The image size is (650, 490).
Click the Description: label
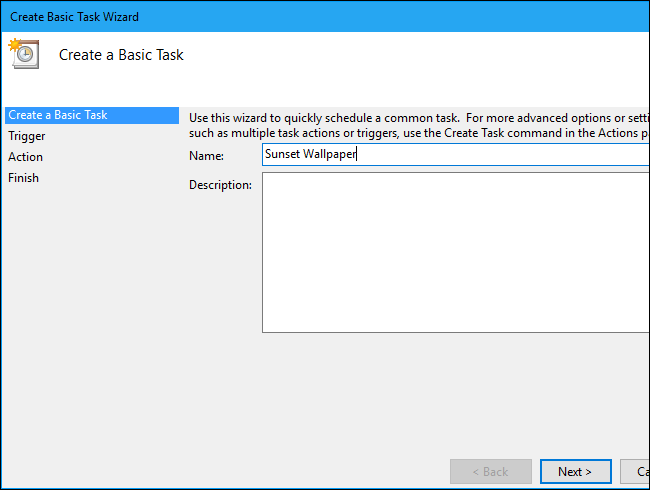click(x=220, y=185)
